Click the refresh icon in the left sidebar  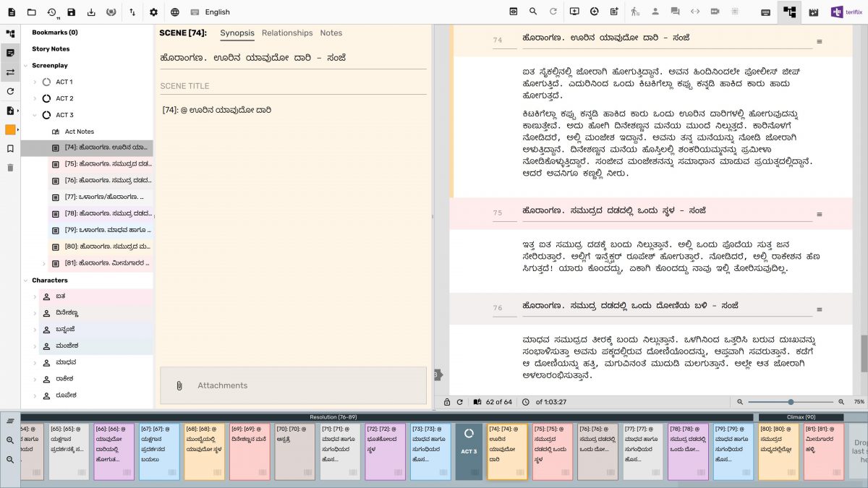point(11,92)
